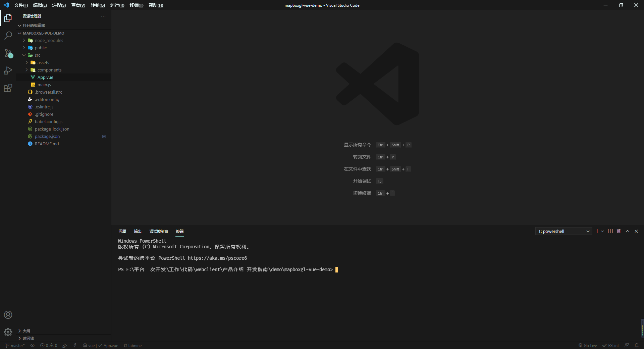This screenshot has width=644, height=349.
Task: Open main.js file
Action: click(x=64, y=85)
